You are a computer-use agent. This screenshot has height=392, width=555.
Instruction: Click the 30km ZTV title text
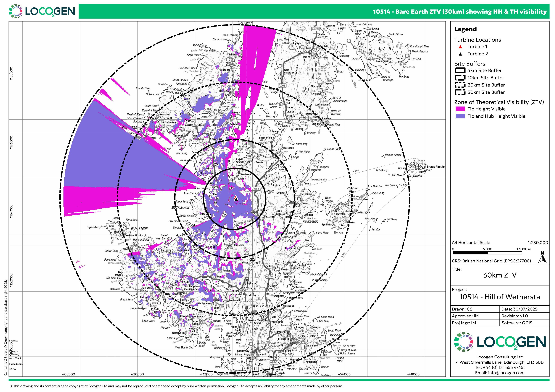(x=500, y=275)
